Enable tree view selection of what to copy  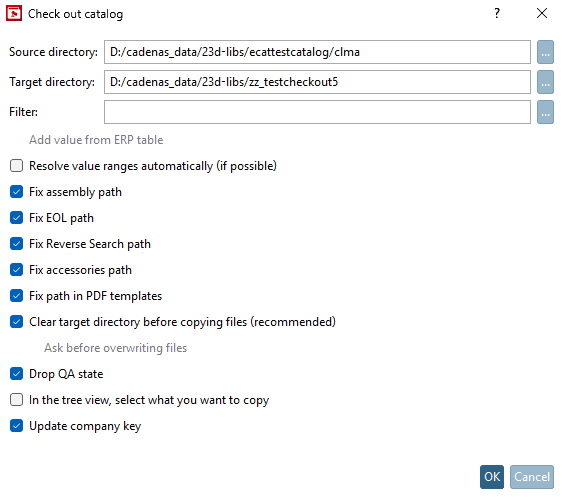tap(17, 400)
